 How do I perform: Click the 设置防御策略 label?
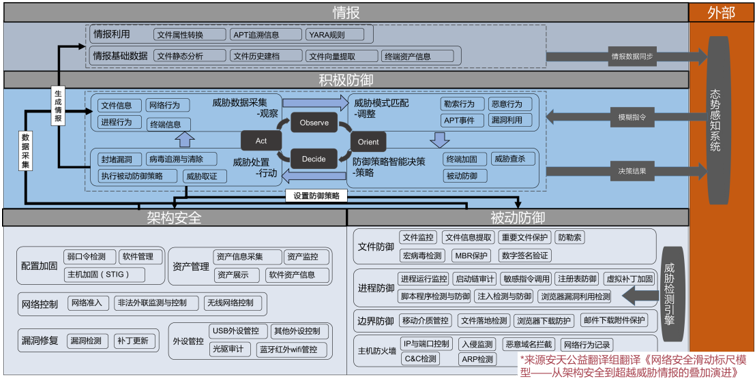tap(316, 196)
